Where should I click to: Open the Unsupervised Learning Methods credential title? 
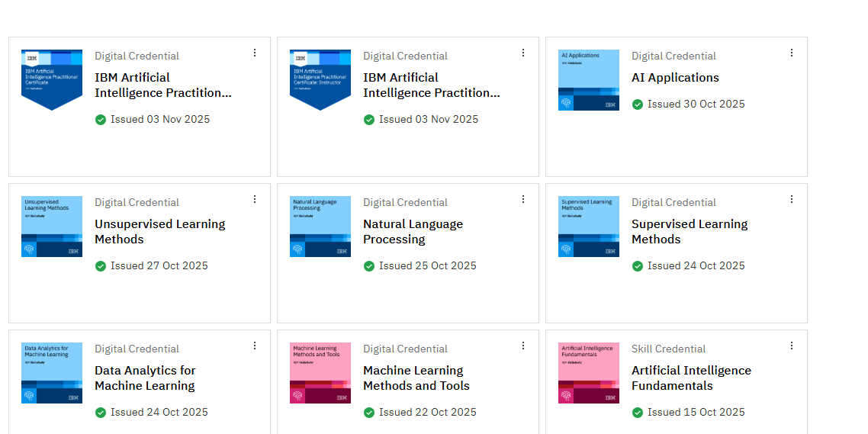pos(160,231)
